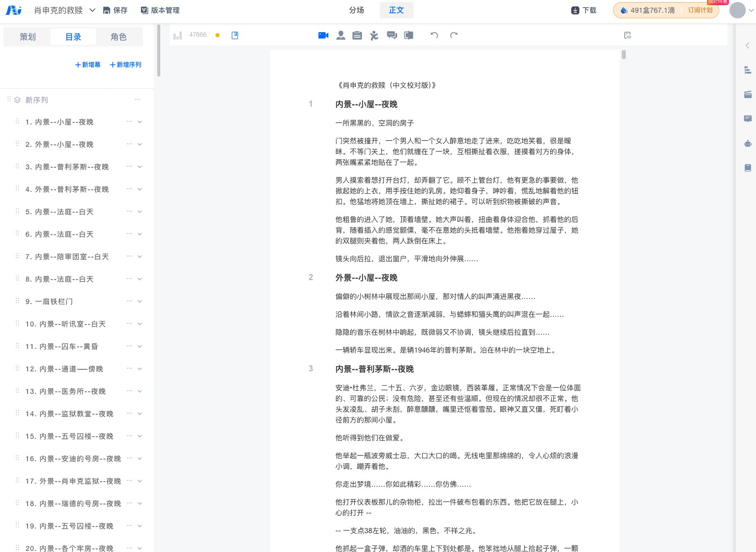Select scene 6. 内景--法庭--白天 in list
The image size is (756, 552).
pos(59,234)
